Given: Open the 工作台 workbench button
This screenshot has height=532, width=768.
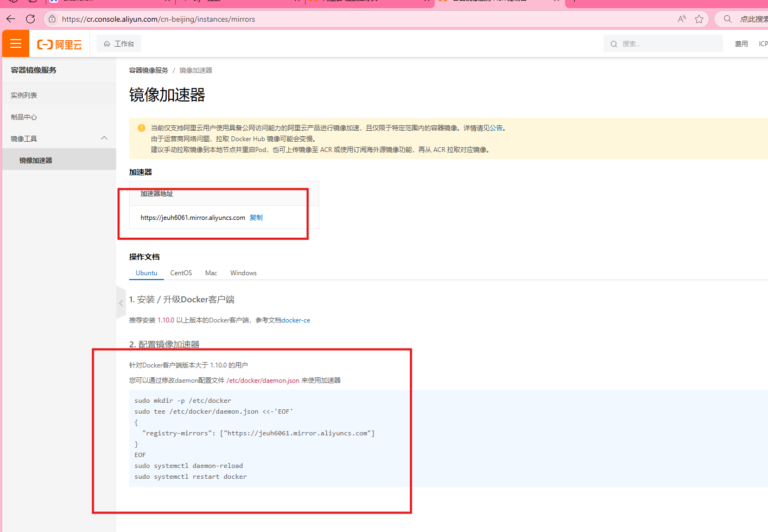Looking at the screenshot, I should 119,43.
